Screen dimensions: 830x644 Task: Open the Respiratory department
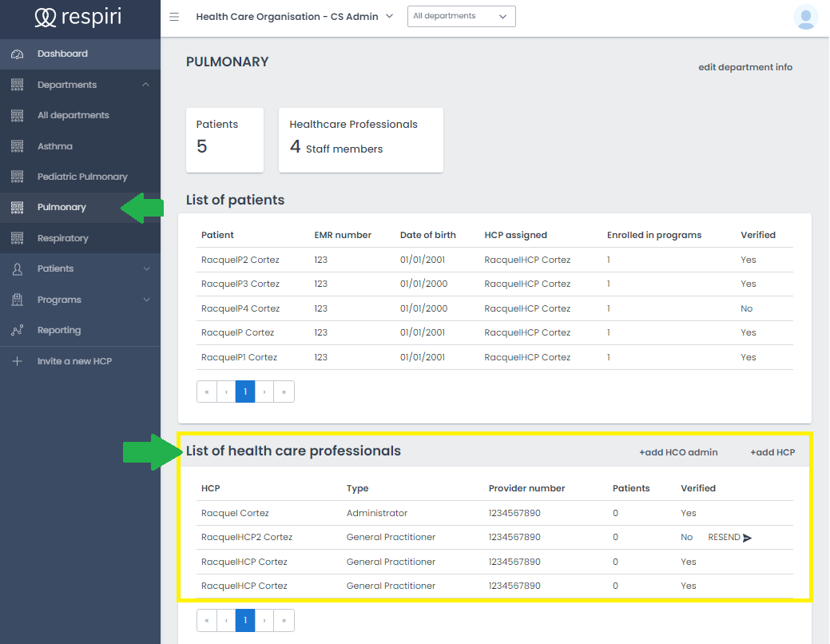(x=62, y=238)
